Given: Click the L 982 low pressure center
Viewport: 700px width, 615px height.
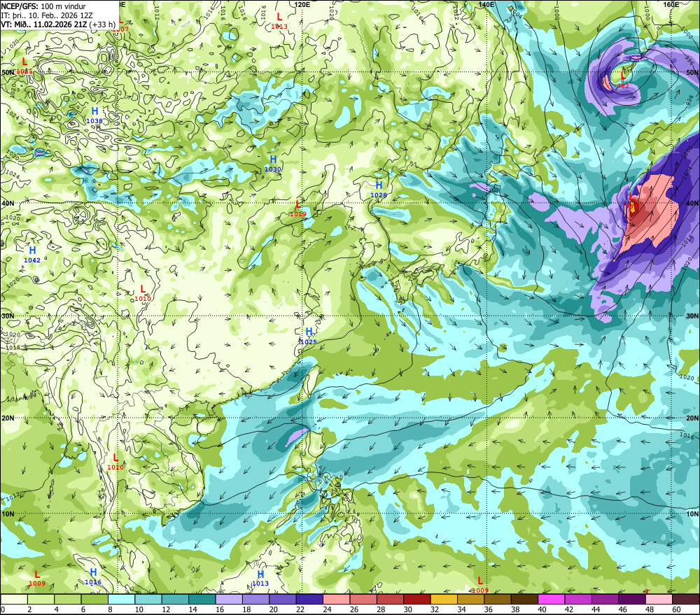Looking at the screenshot, I should point(623,80).
